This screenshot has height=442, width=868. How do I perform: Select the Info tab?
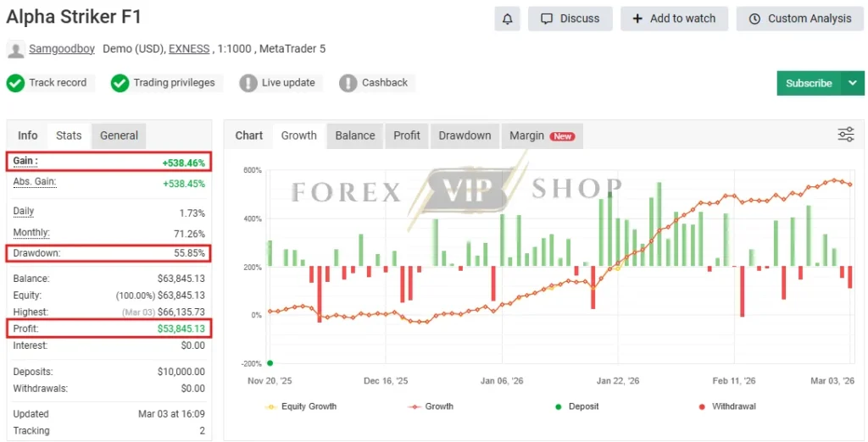click(28, 135)
